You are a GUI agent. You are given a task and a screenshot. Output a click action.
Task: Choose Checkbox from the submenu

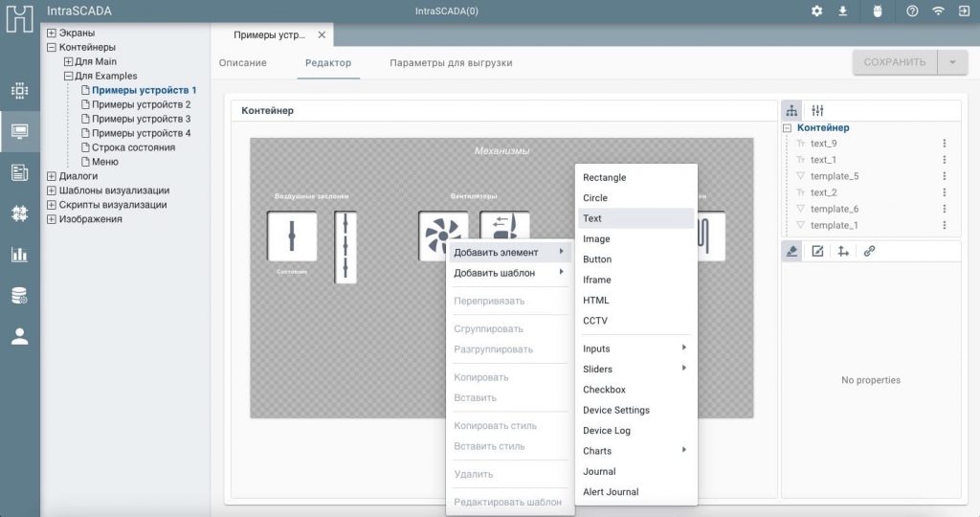[x=635, y=390]
